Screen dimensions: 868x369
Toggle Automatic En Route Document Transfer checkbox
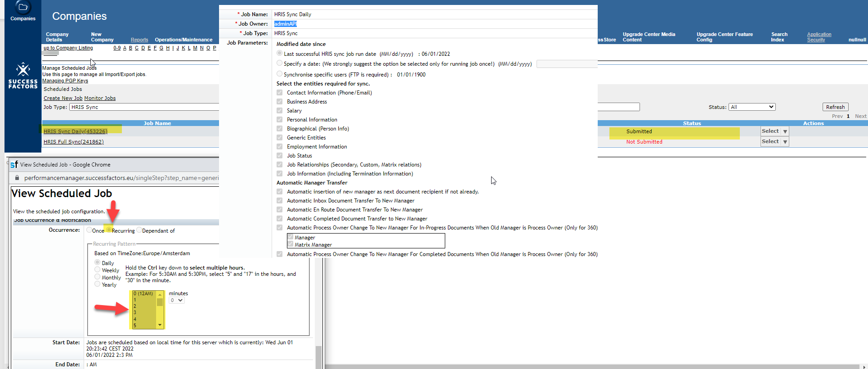tap(279, 209)
